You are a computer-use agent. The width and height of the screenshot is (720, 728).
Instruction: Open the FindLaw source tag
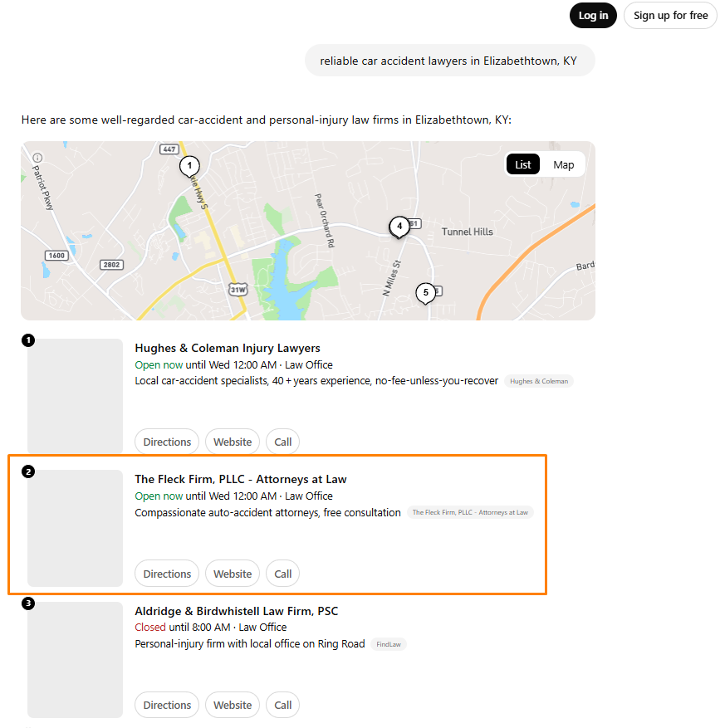389,644
